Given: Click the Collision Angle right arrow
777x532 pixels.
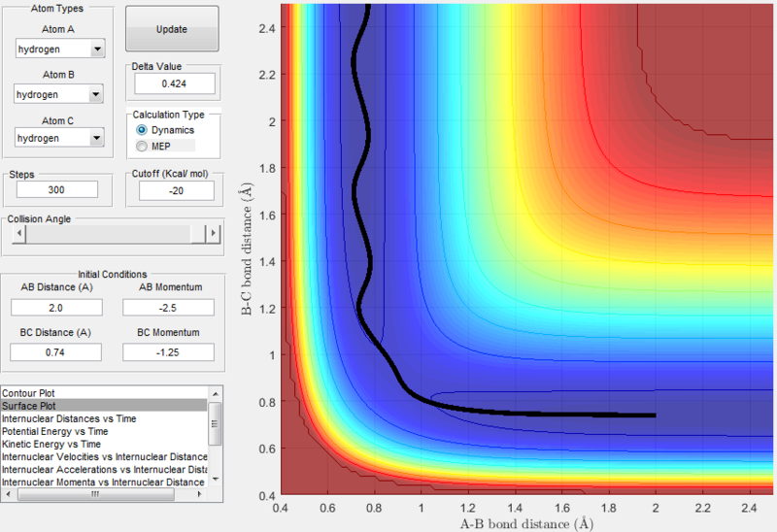Looking at the screenshot, I should [x=213, y=233].
